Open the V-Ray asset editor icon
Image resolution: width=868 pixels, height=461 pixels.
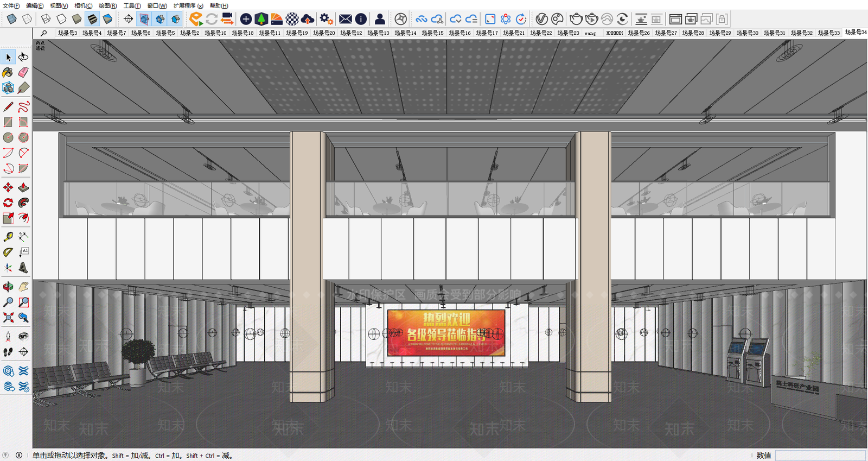pos(541,19)
